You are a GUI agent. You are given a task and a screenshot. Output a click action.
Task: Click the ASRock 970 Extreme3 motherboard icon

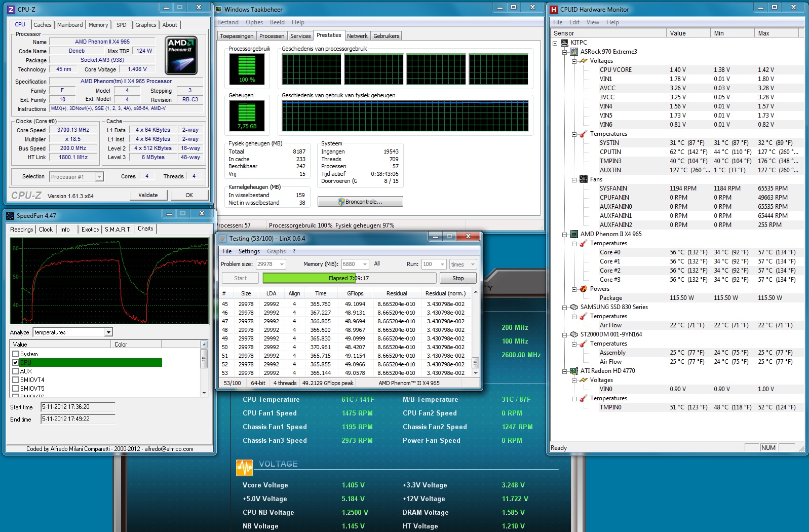pyautogui.click(x=574, y=52)
